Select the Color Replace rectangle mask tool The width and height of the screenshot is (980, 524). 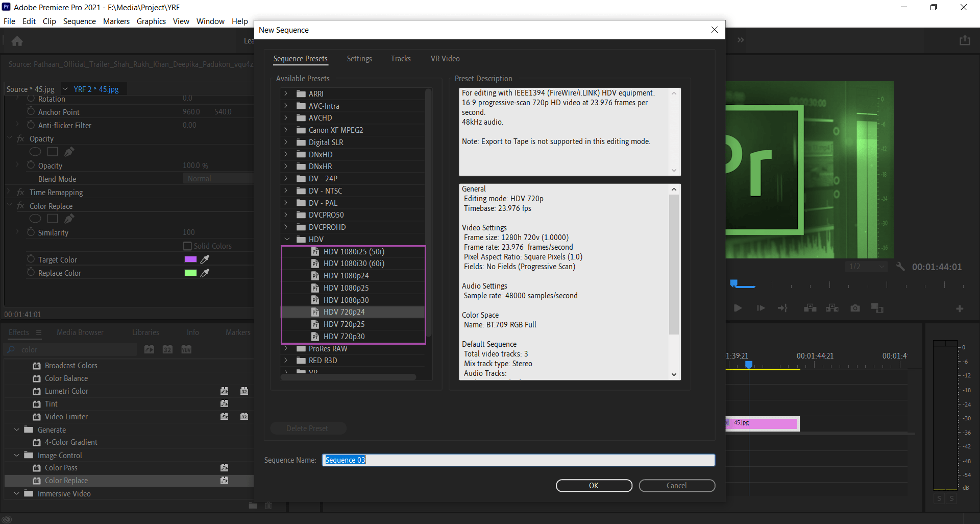pyautogui.click(x=53, y=219)
